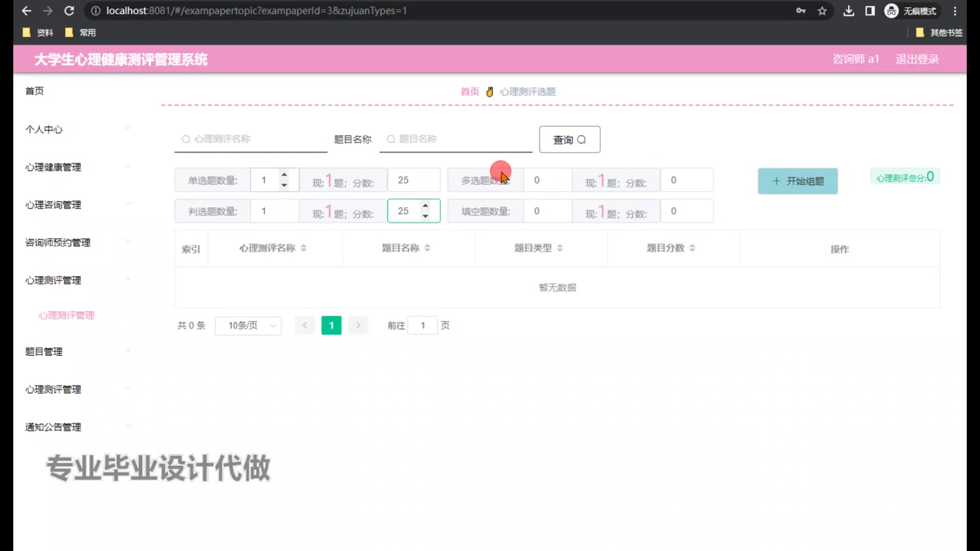Click the password key icon in address bar

coord(800,11)
